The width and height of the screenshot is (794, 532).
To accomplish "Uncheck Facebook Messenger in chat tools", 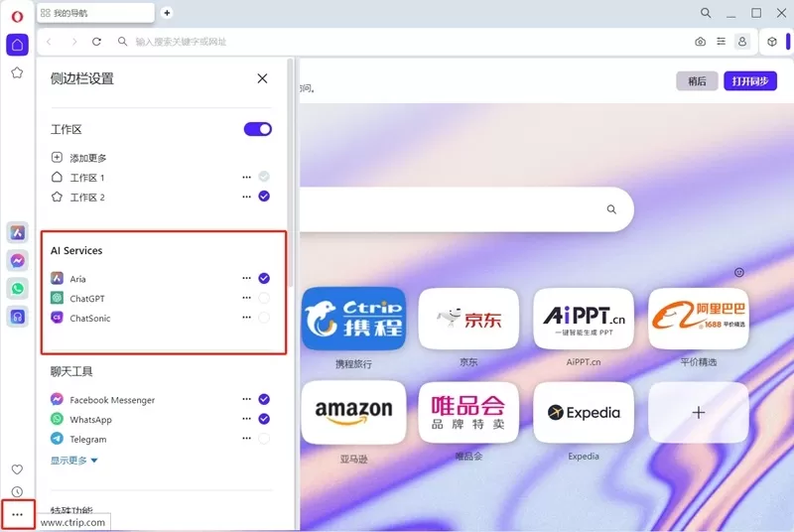I will click(264, 399).
